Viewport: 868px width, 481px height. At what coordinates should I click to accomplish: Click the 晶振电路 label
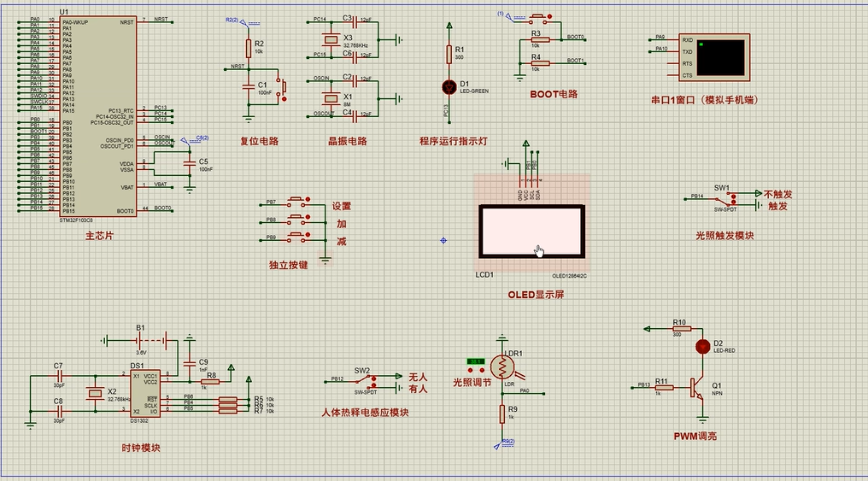pyautogui.click(x=348, y=141)
